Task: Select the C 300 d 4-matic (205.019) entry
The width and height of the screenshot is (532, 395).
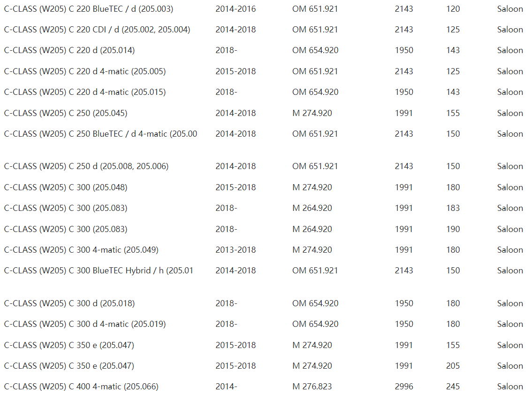Action: click(85, 324)
